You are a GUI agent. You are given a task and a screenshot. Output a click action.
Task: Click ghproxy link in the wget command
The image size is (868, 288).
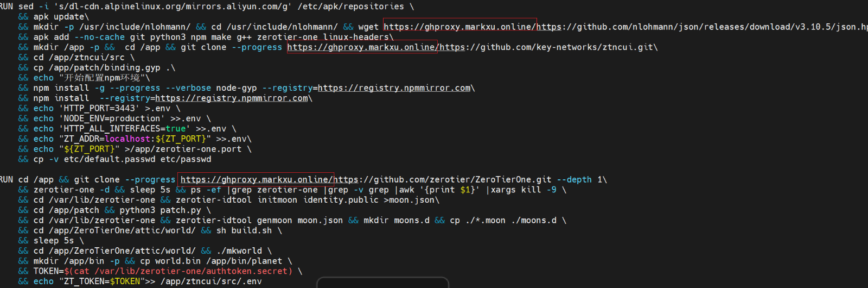tap(459, 27)
